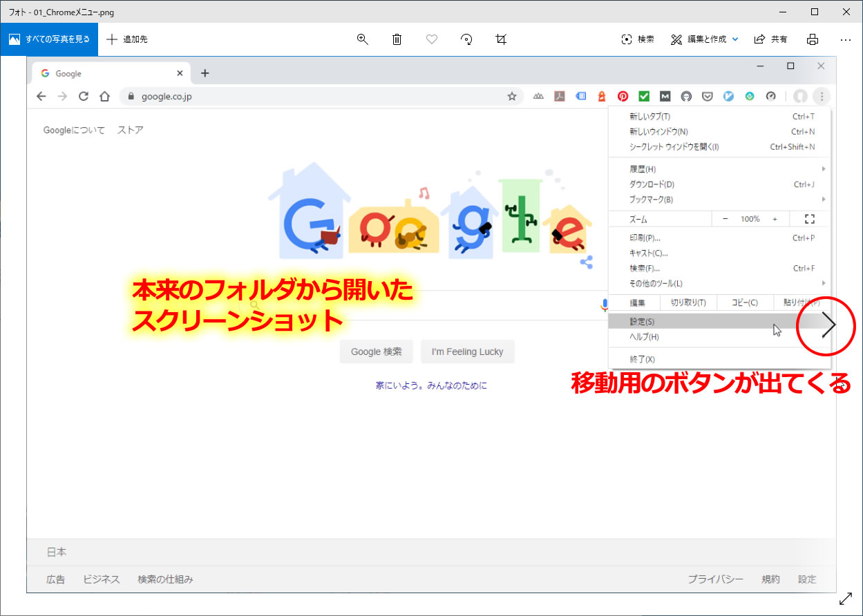The height and width of the screenshot is (616, 863).
Task: Click the Chrome profile avatar
Action: (x=801, y=97)
